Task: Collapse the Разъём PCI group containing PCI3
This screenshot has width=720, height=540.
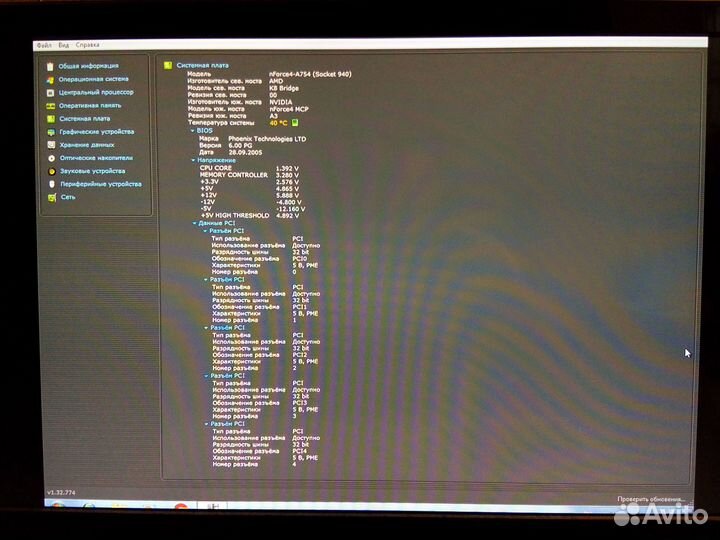Action: (x=207, y=376)
